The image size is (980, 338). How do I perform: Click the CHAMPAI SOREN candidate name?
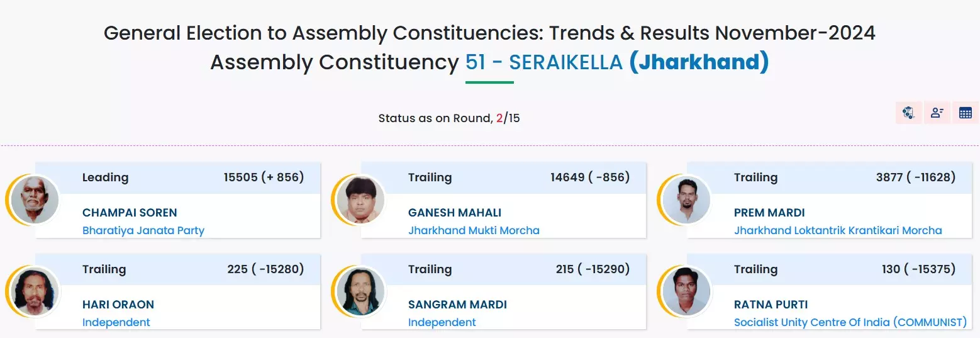pos(130,213)
